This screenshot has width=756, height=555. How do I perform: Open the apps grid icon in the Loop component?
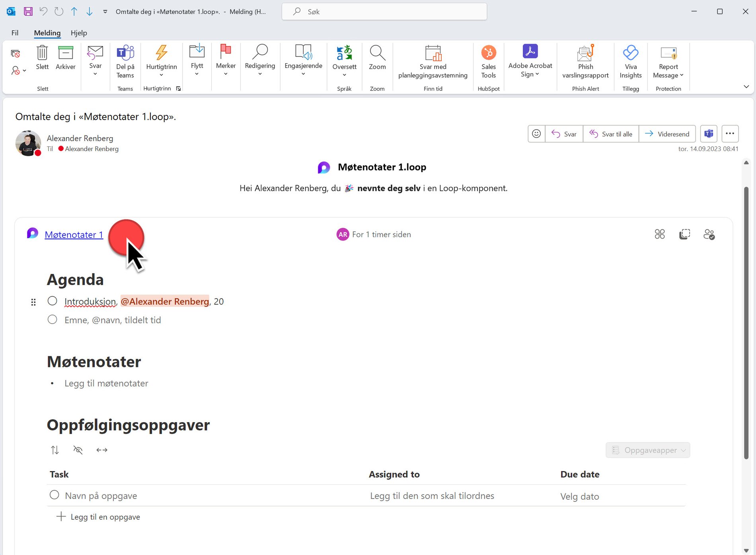click(659, 234)
